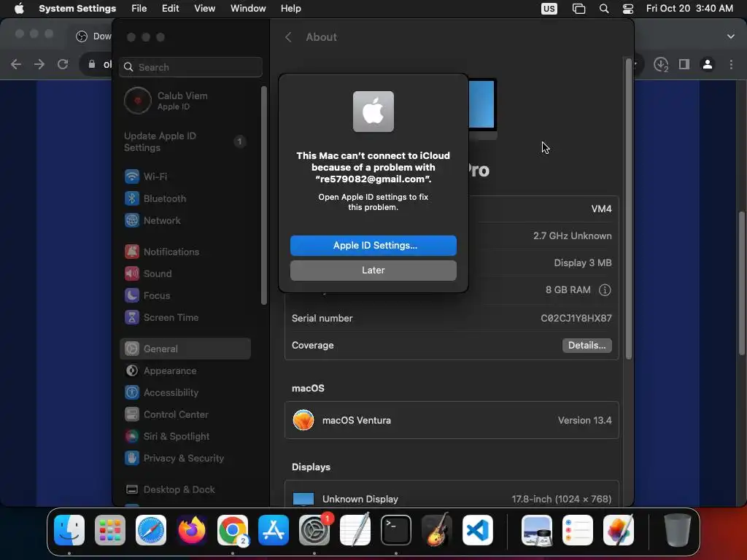Open Trash from the Dock

pos(677,530)
